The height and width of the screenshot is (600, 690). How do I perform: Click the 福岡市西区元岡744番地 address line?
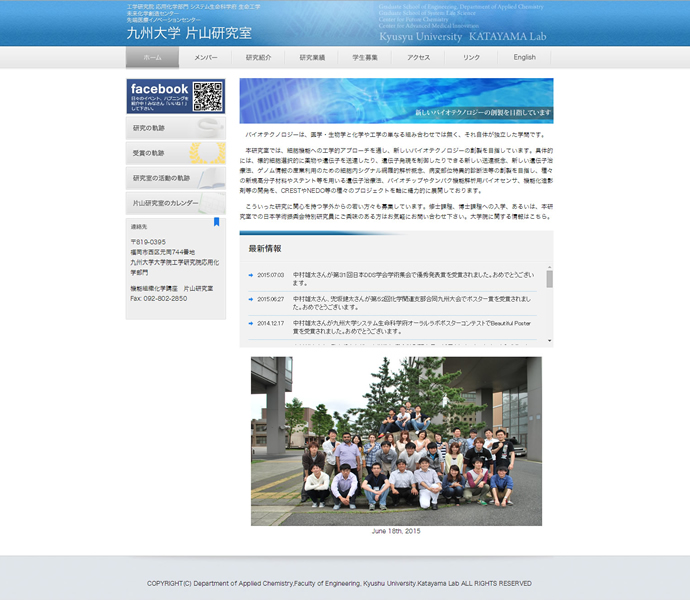[x=162, y=252]
